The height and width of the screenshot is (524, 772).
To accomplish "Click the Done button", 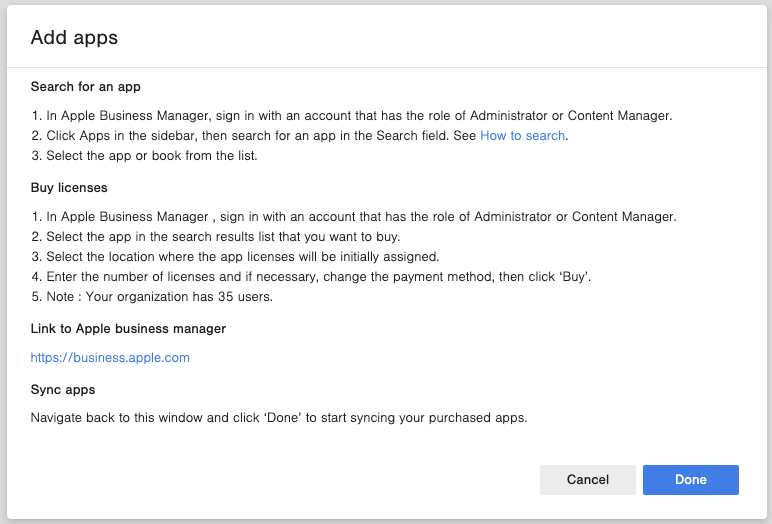I will pyautogui.click(x=690, y=479).
